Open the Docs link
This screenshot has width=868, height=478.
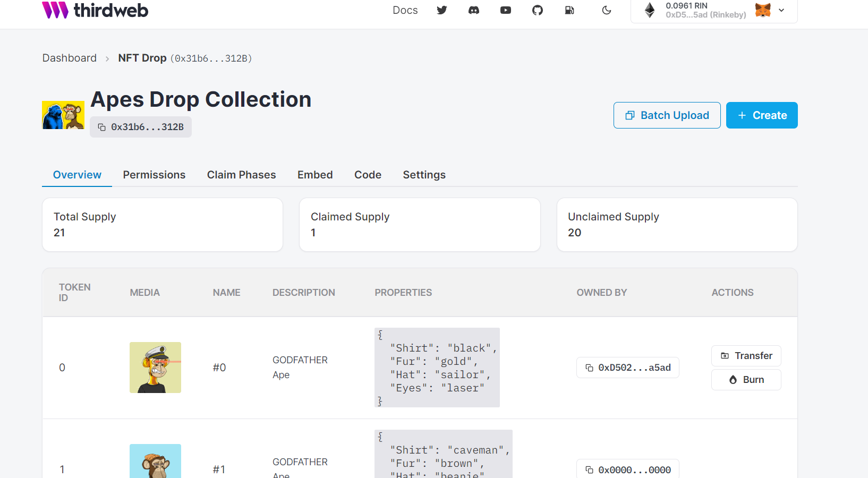tap(405, 10)
